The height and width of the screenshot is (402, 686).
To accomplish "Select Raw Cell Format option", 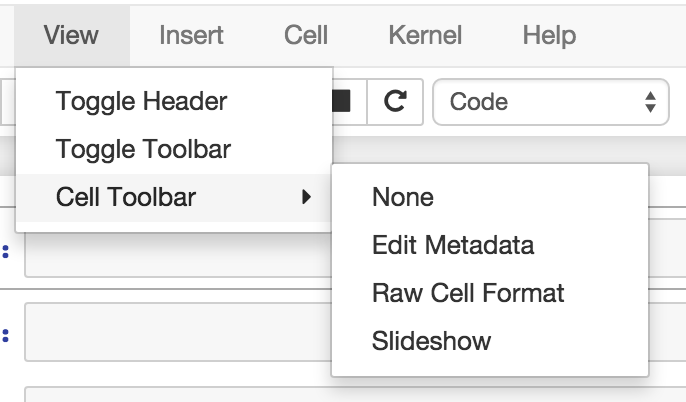I will [467, 293].
